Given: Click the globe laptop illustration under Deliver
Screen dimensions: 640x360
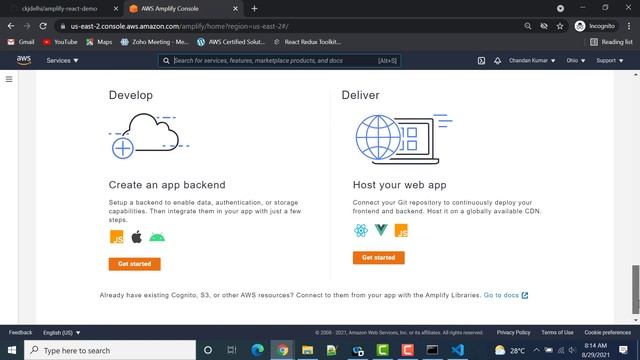Looking at the screenshot, I should (403, 139).
